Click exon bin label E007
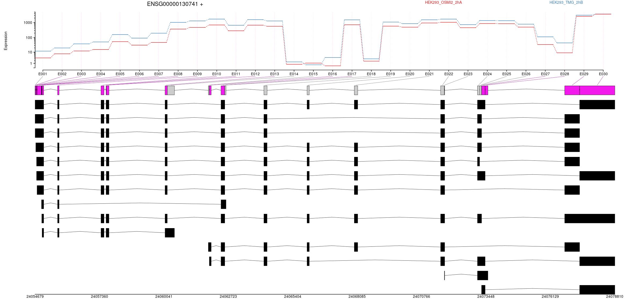Viewport: 644px width, 301px height. [x=159, y=74]
